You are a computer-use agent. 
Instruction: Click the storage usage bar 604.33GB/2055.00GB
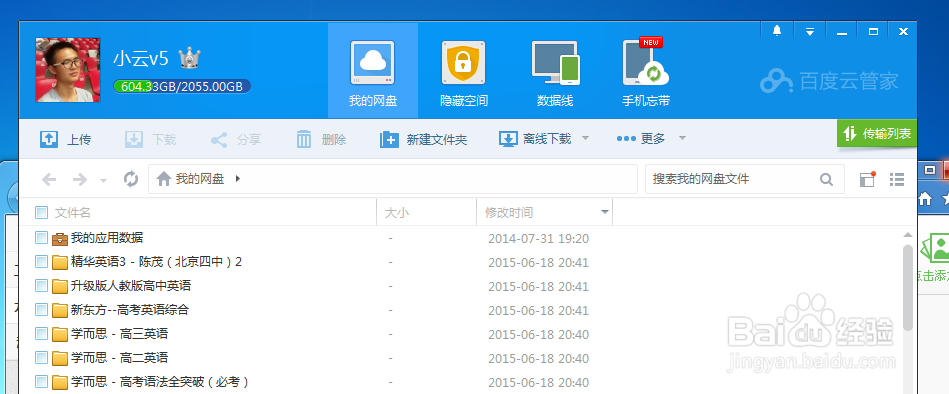pos(182,87)
